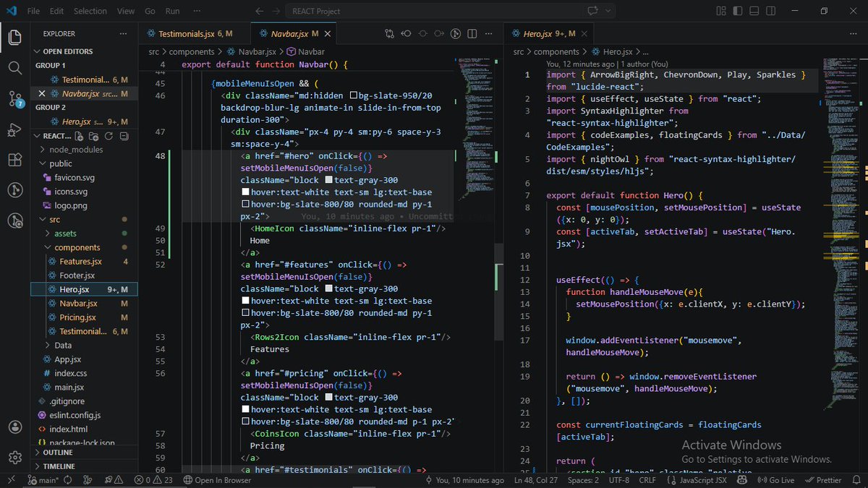Switch to Testimonials.jsx tab

[x=195, y=34]
